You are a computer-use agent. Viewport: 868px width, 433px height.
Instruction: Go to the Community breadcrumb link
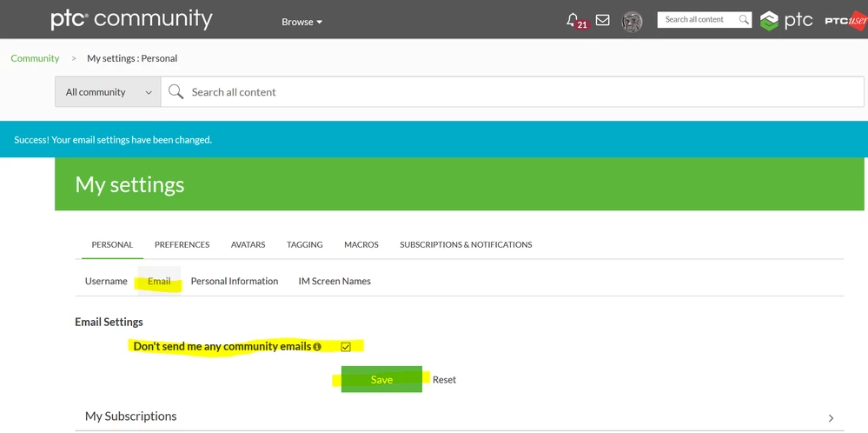[35, 58]
